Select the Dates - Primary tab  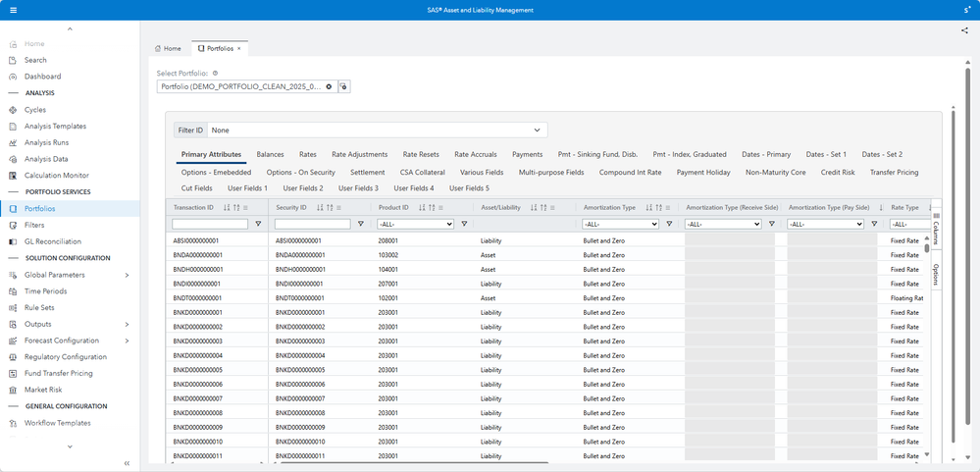pyautogui.click(x=766, y=154)
